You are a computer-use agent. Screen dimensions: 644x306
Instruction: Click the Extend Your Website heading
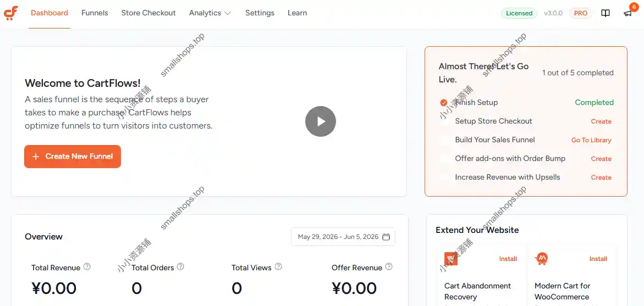[477, 230]
